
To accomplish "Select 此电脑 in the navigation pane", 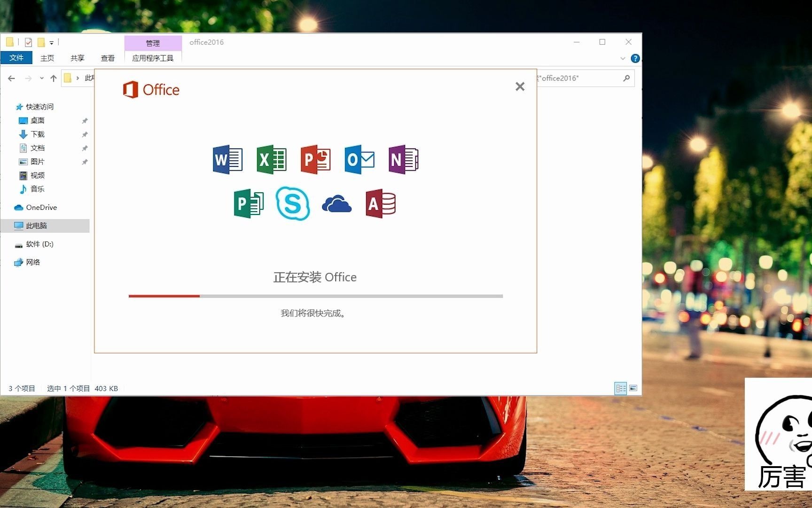I will 45,226.
